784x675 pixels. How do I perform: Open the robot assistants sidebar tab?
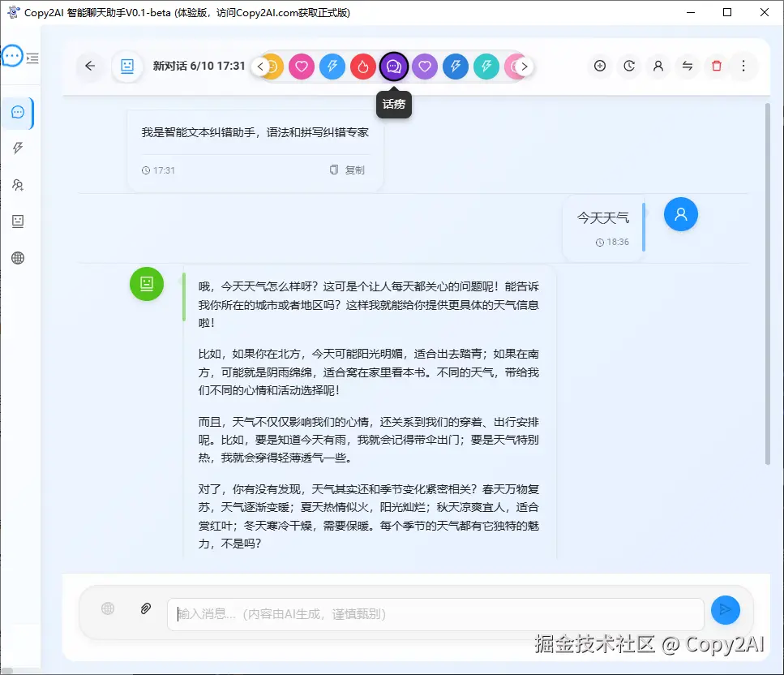(18, 221)
